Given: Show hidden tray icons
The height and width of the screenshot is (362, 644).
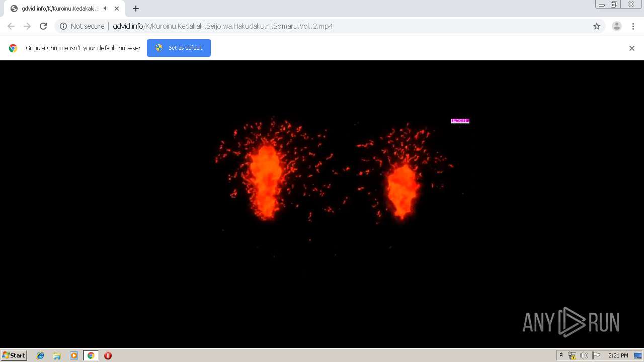Looking at the screenshot, I should [x=561, y=355].
